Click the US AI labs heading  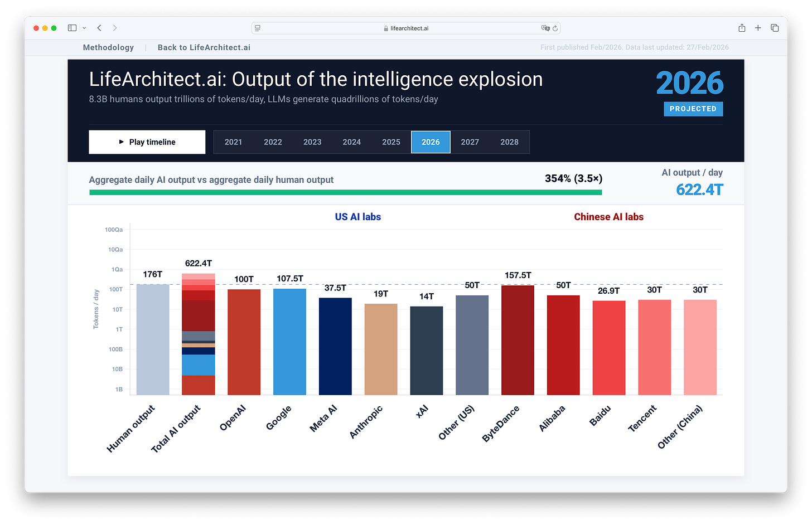358,217
